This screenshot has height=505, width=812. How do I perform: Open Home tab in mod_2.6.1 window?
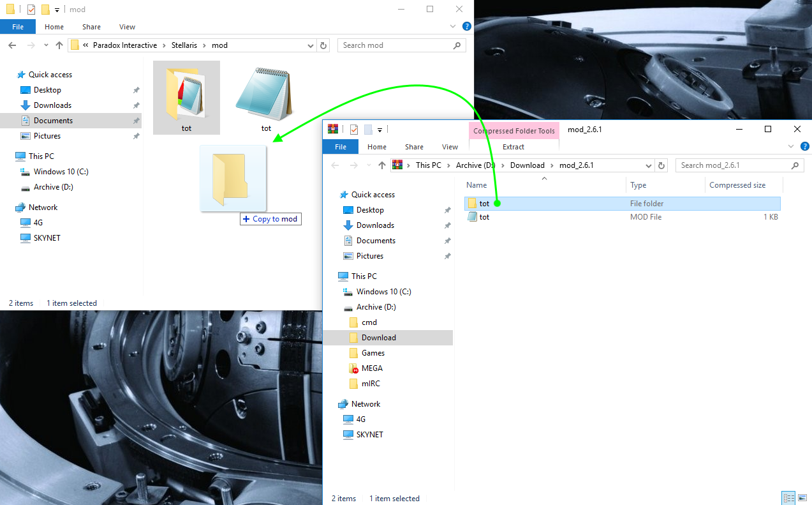[x=377, y=147]
